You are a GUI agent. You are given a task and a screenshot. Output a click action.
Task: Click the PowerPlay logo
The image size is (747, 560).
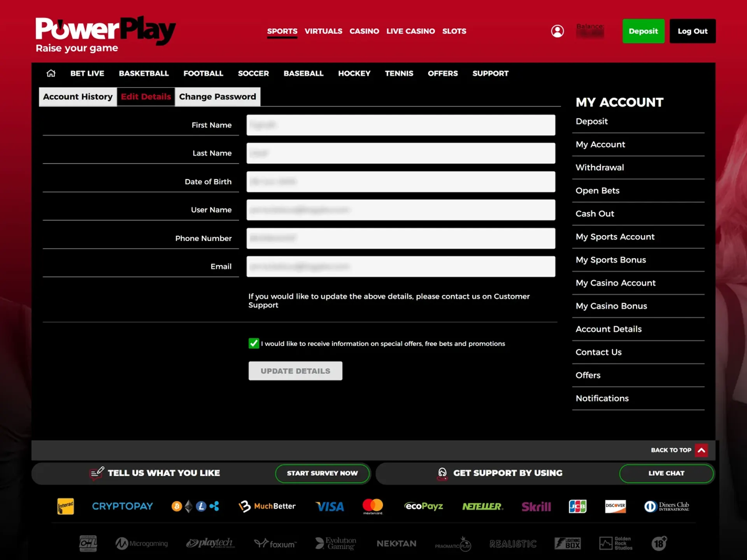tap(105, 34)
